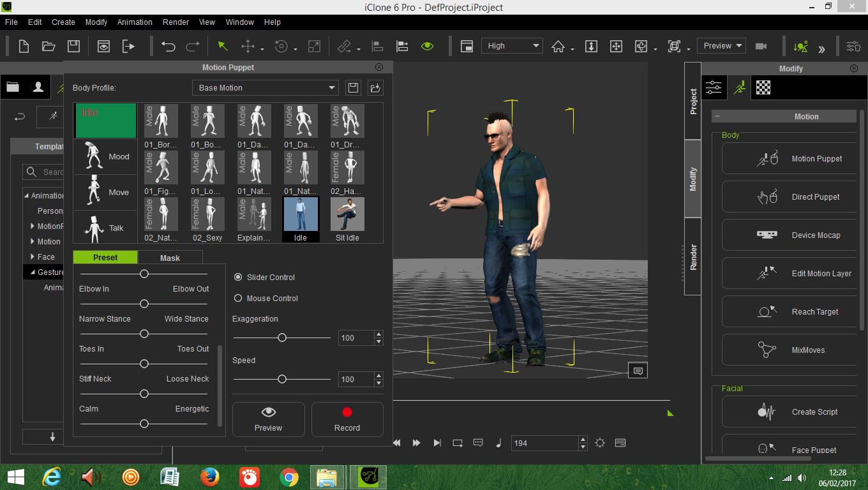This screenshot has height=490, width=868.
Task: Select the Rotate object tool
Action: 281,46
